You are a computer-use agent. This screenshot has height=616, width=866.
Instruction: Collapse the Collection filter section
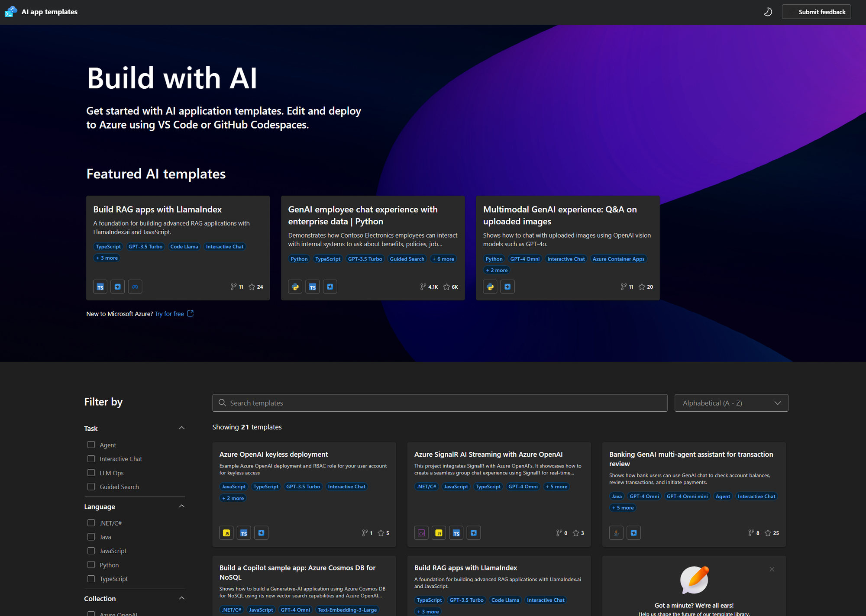(182, 598)
